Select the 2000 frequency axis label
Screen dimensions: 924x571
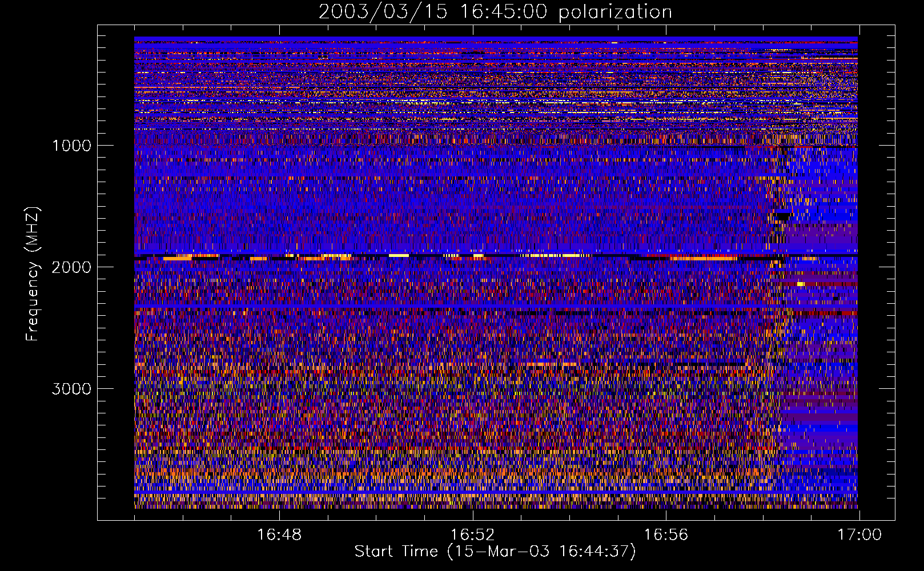pyautogui.click(x=71, y=267)
